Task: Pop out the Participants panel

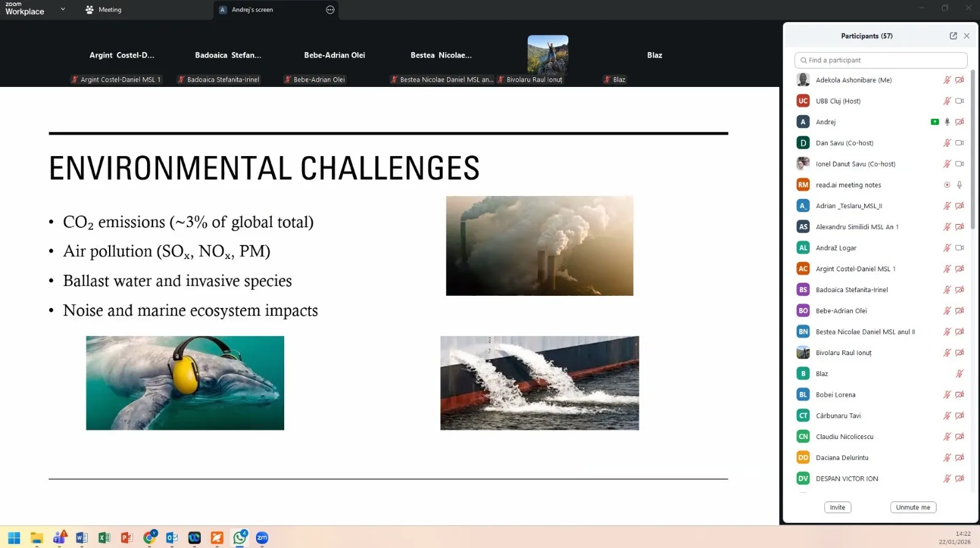Action: 953,36
